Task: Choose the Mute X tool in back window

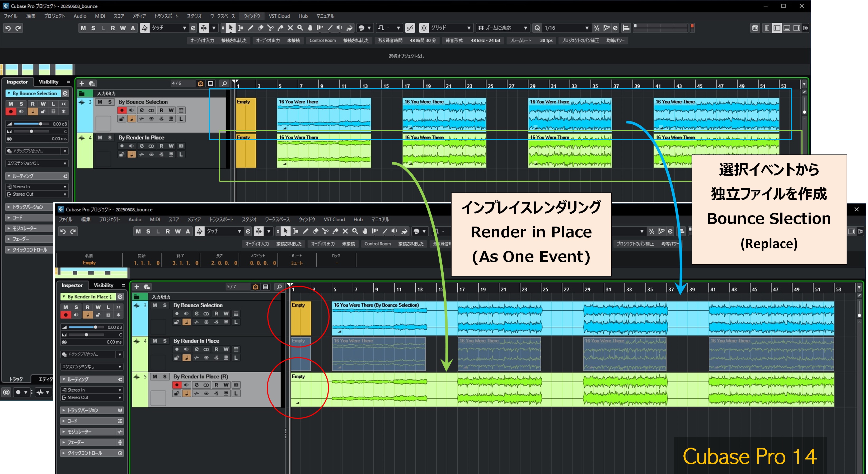Action: tap(290, 28)
